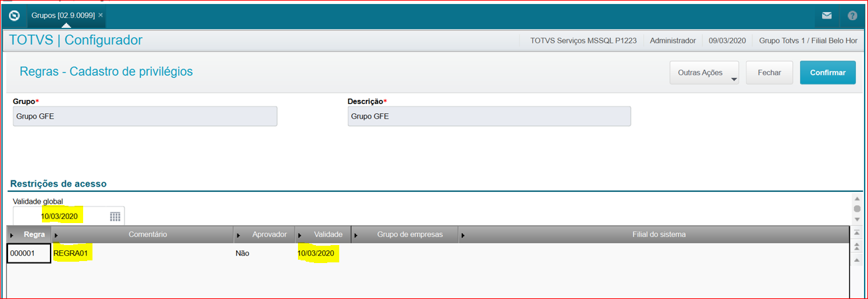This screenshot has height=299, width=868.
Task: Click grid page-up double arrow
Action: (857, 247)
